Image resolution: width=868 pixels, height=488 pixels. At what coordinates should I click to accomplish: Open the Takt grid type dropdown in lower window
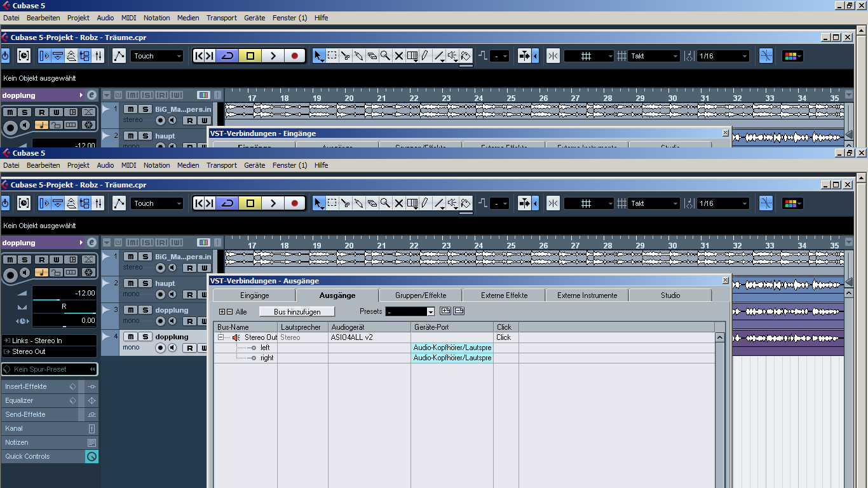(654, 203)
